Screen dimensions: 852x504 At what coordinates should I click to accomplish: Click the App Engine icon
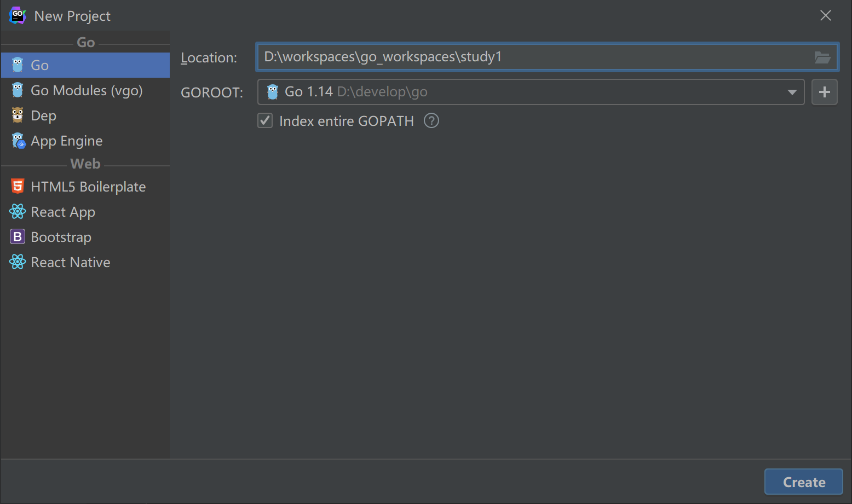tap(18, 141)
